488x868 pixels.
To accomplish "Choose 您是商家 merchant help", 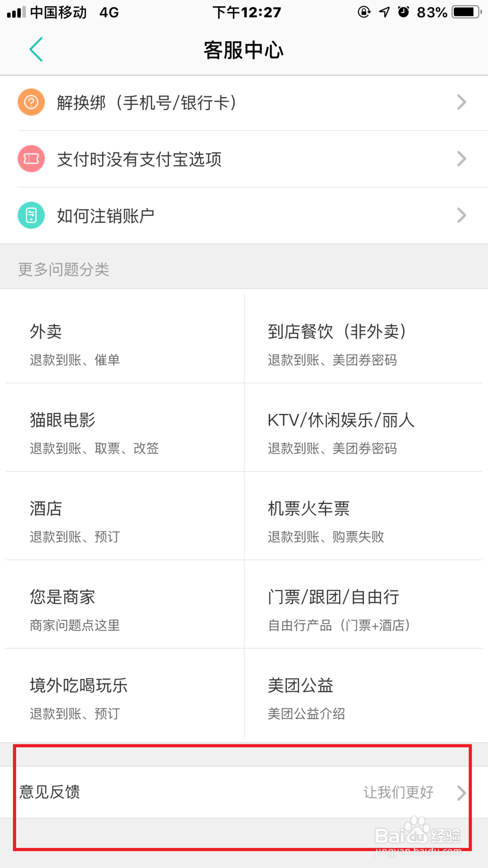I will click(125, 604).
